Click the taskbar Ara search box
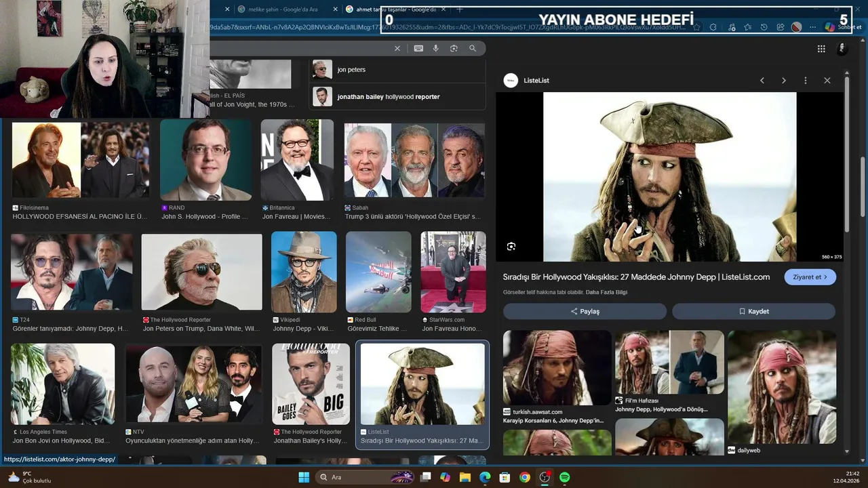Screen dimensions: 868x488 [x=365, y=477]
